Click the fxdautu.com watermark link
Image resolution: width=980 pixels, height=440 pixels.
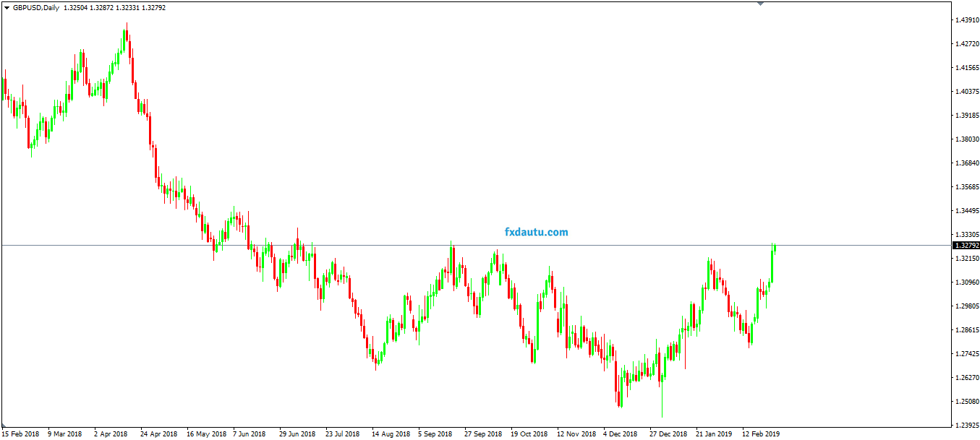(x=536, y=232)
